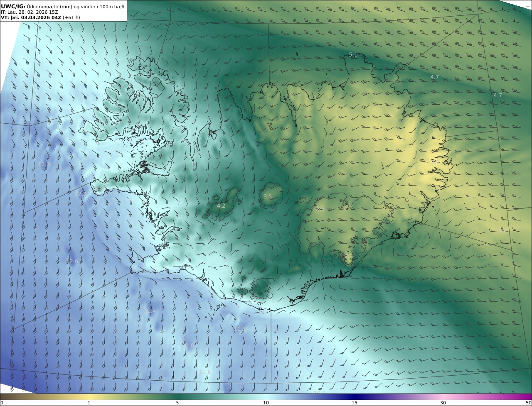Image resolution: width=532 pixels, height=406 pixels.
Task: Select the 10.1 value near the bottom boundary line
Action: pyautogui.click(x=205, y=372)
